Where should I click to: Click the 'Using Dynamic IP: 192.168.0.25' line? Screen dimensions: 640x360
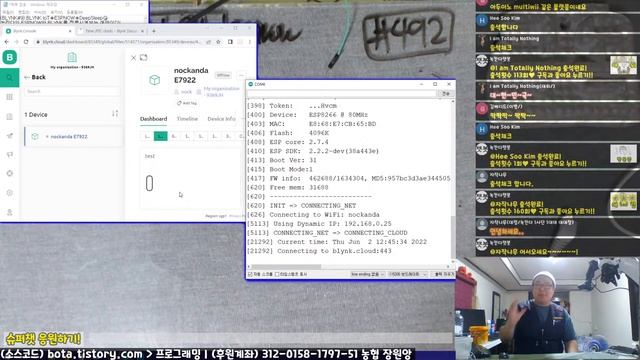(x=319, y=224)
